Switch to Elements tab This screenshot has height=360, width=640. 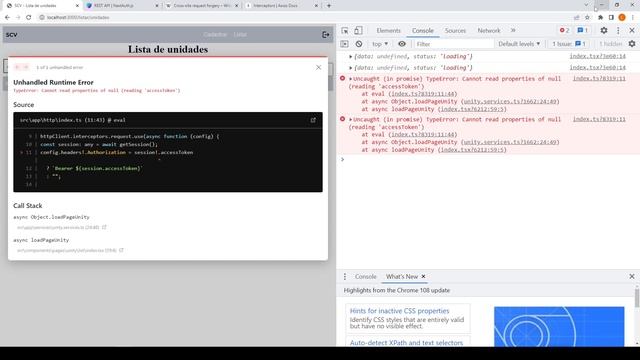[x=389, y=31]
